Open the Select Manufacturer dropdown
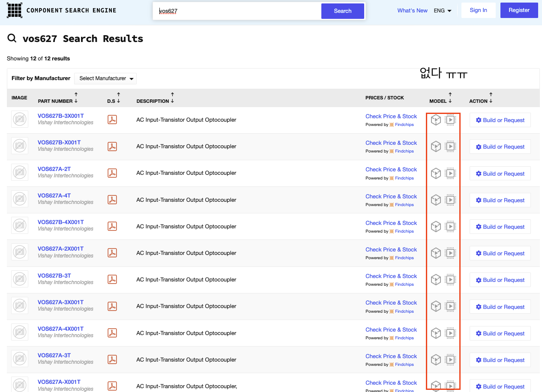The image size is (542, 392). click(x=105, y=78)
